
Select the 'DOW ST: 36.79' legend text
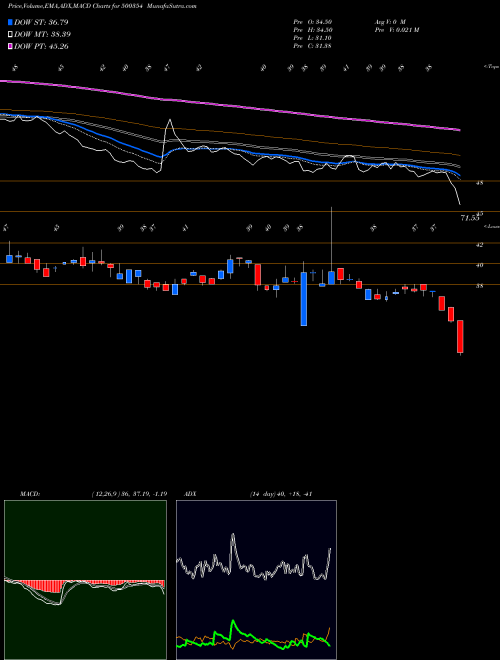coord(41,22)
